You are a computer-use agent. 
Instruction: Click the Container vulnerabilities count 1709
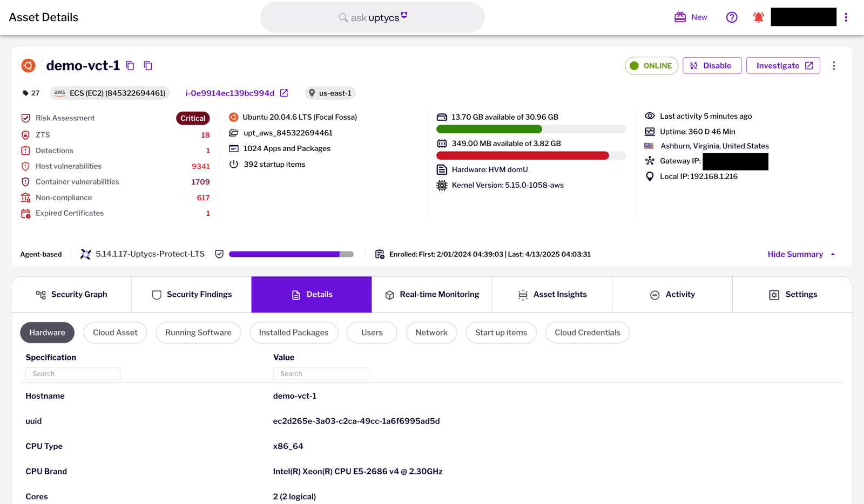click(x=200, y=182)
